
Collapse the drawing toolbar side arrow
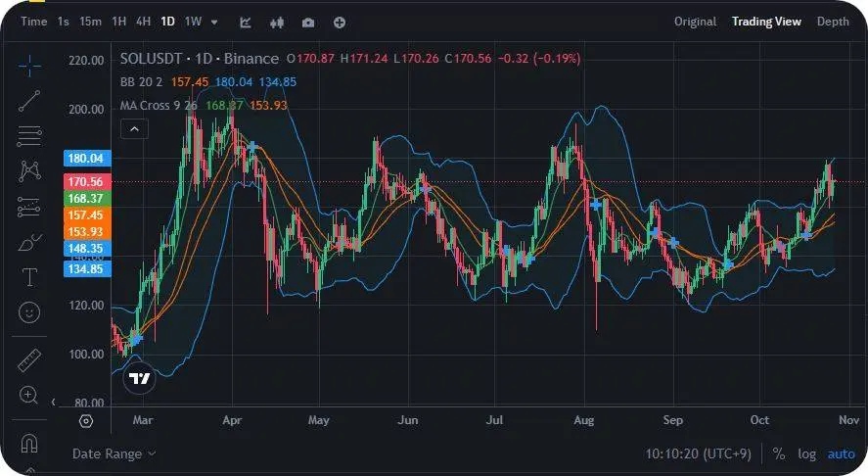(x=53, y=402)
